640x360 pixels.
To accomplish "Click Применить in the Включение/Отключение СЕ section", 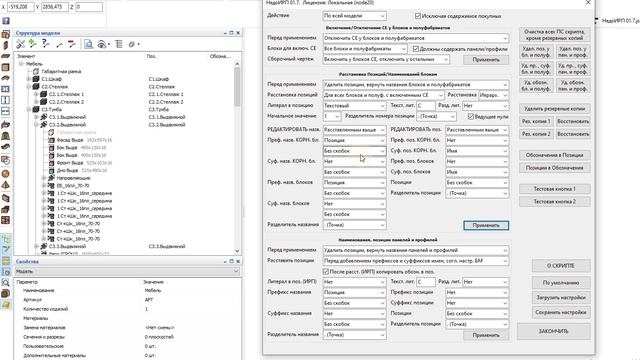I will (x=486, y=60).
